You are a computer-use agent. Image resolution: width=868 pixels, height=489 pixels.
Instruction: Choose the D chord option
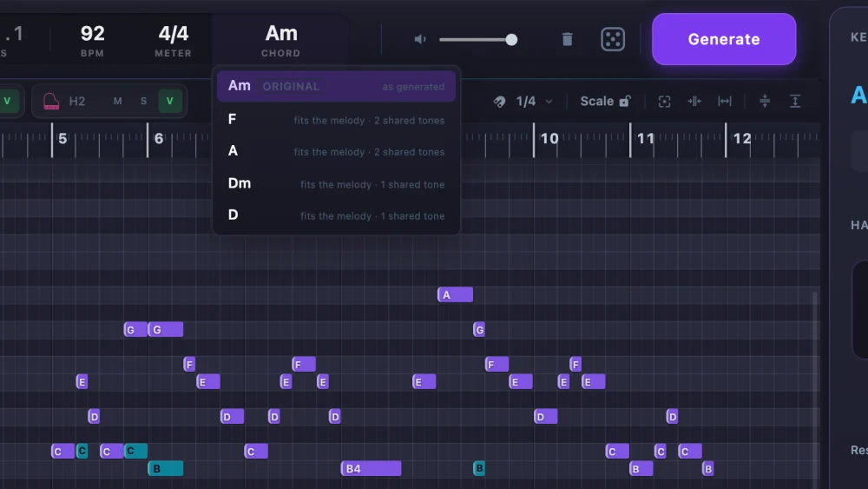click(336, 215)
